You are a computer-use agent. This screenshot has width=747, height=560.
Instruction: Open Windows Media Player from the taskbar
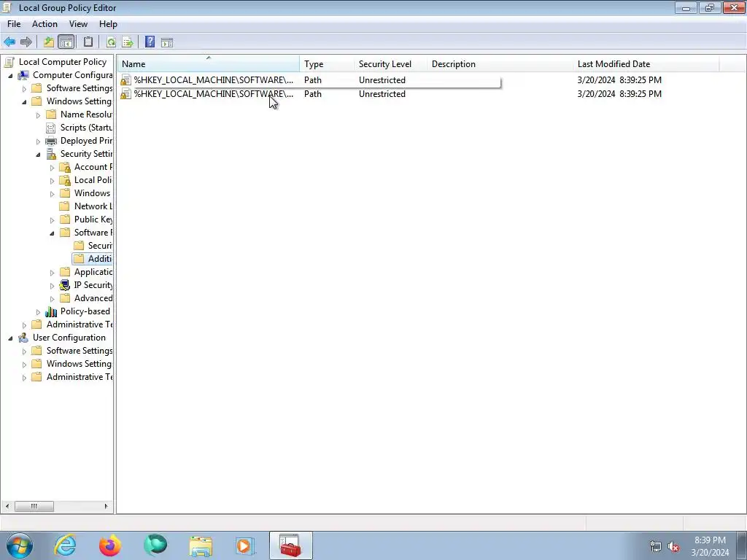[x=245, y=545]
